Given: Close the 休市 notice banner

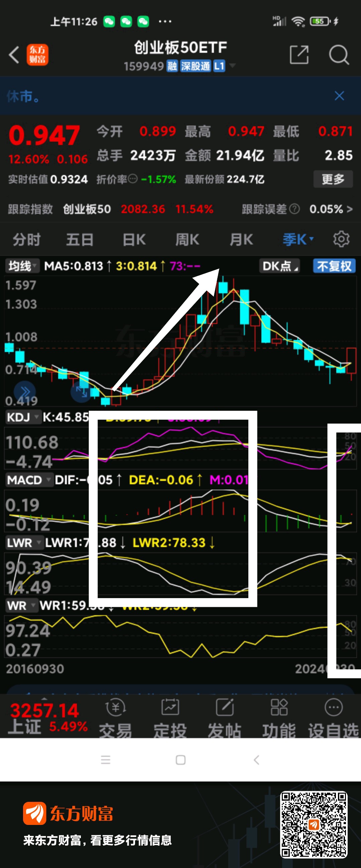Looking at the screenshot, I should click(339, 96).
